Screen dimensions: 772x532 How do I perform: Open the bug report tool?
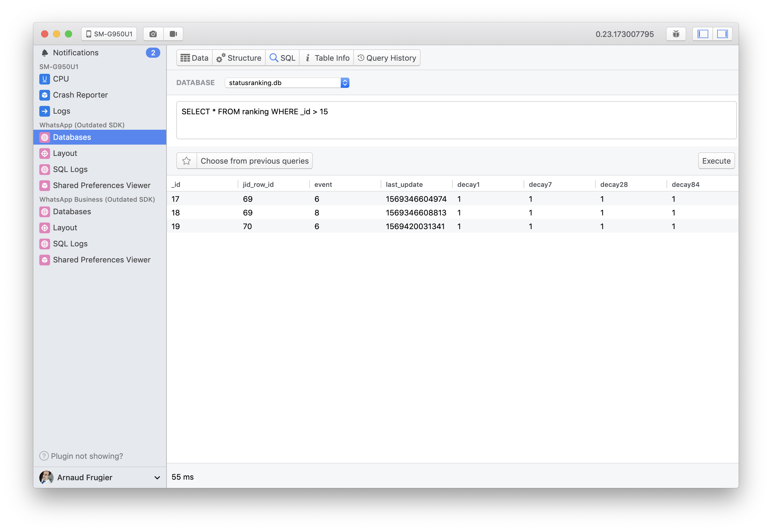[x=675, y=34]
